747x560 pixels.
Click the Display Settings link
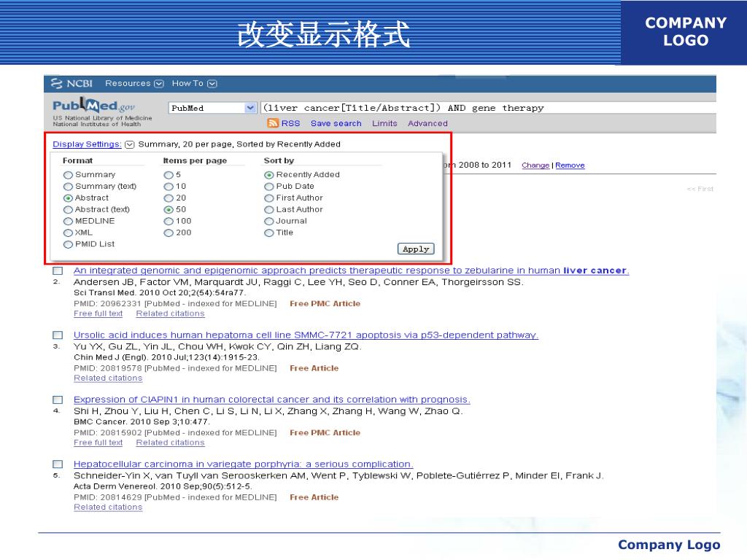(x=87, y=144)
